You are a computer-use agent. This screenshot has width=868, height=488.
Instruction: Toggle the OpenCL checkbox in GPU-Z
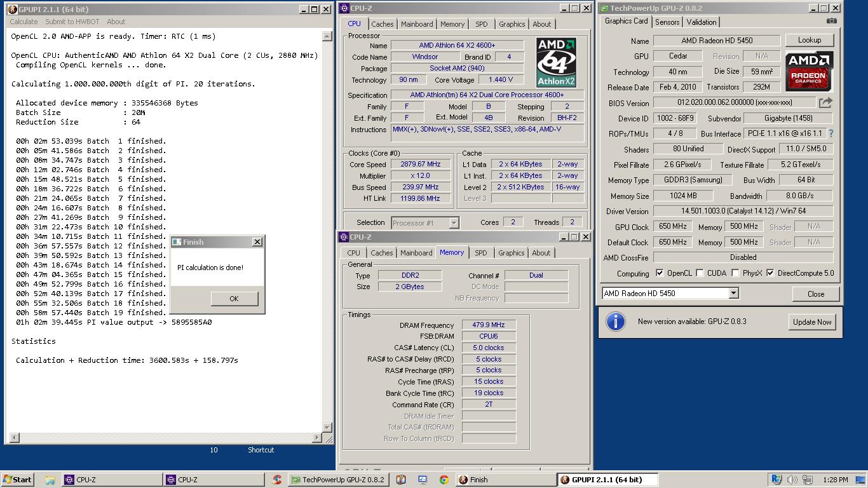coord(660,273)
